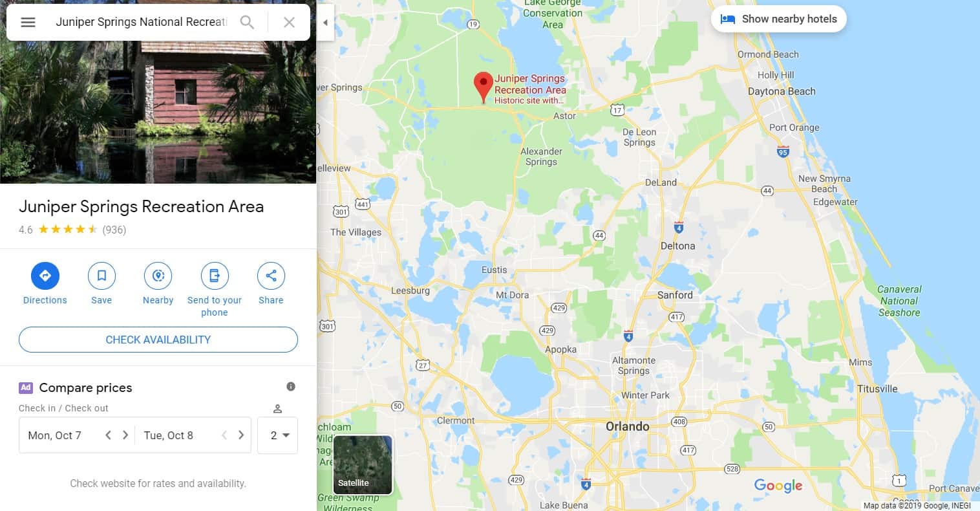Save this place with bookmark icon
The height and width of the screenshot is (511, 980).
click(x=101, y=276)
